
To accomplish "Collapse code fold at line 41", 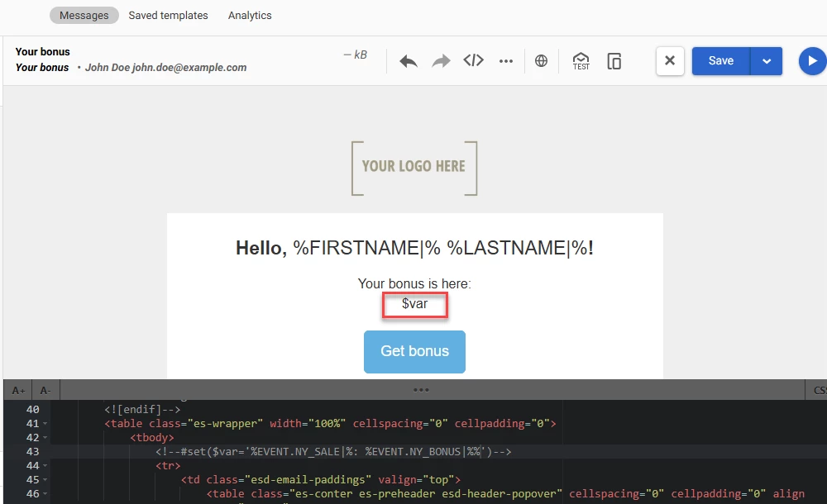I will [x=45, y=424].
